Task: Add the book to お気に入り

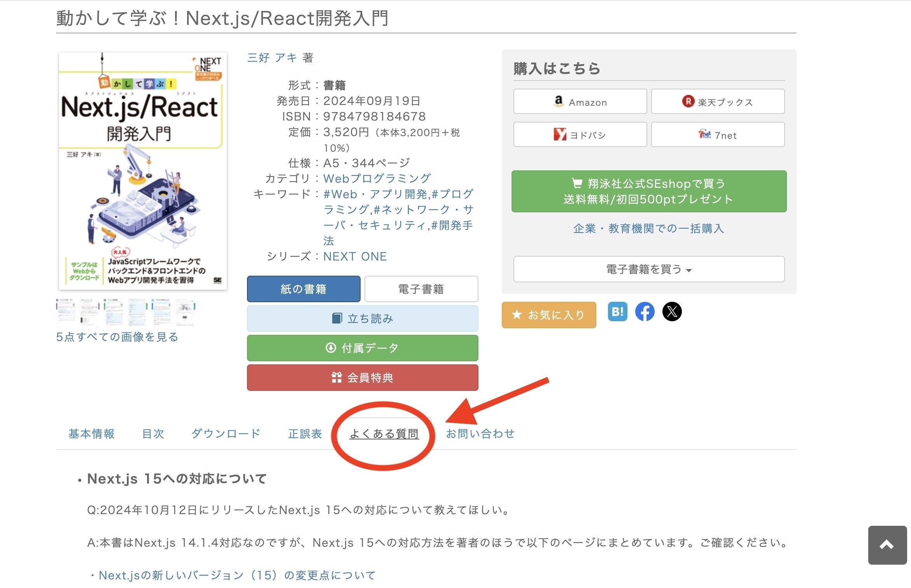Action: 548,315
